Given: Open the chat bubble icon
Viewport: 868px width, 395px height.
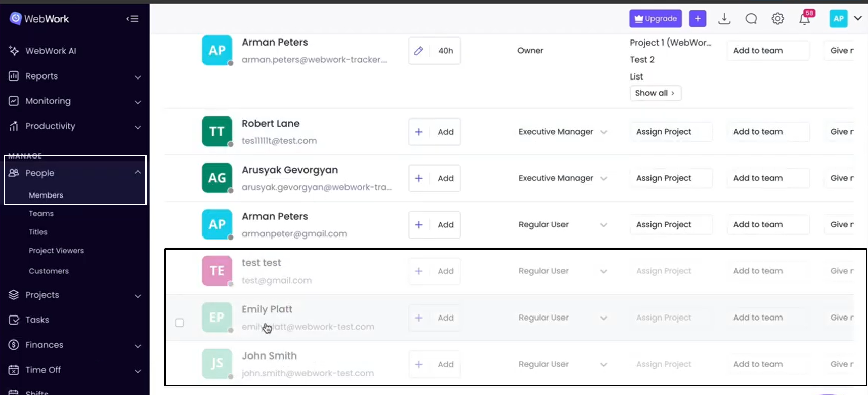Looking at the screenshot, I should [x=751, y=19].
